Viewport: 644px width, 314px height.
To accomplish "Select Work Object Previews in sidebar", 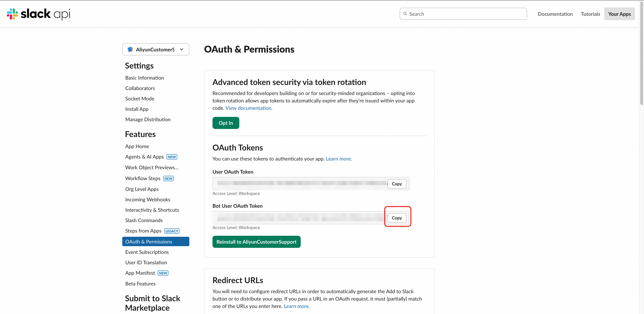I will (x=152, y=167).
